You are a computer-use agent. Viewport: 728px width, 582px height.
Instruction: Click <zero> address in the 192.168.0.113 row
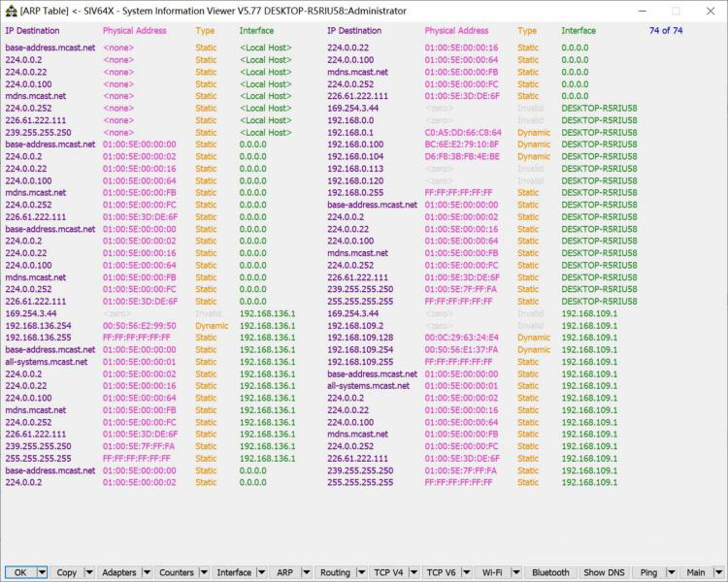point(439,169)
